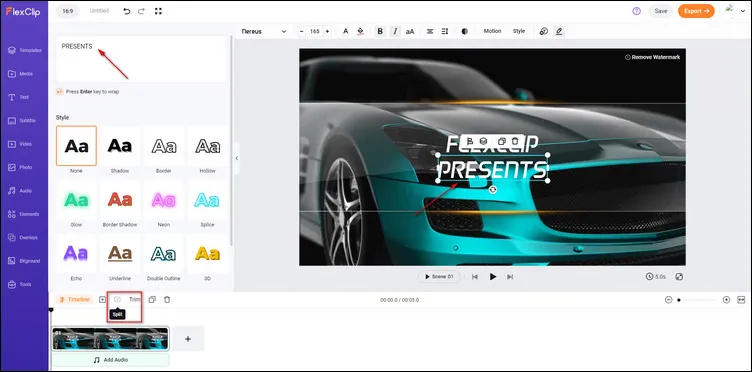Click the fullscreen preview icon
Screen dimensions: 752x372
coord(679,277)
